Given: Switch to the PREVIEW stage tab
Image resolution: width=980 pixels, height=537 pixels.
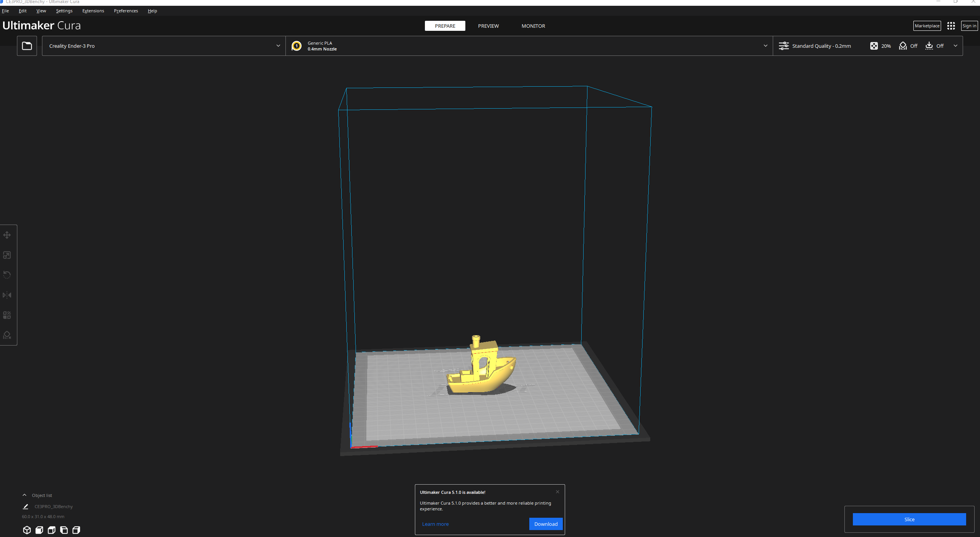Looking at the screenshot, I should [x=488, y=26].
